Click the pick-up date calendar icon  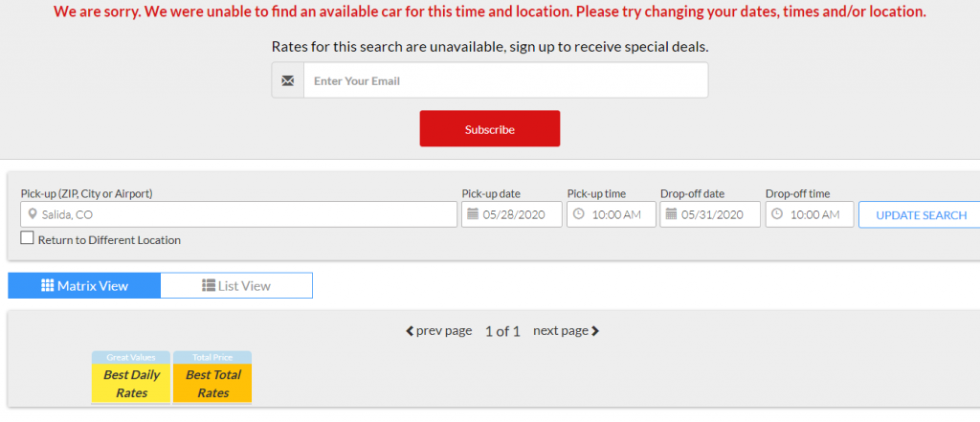click(473, 215)
